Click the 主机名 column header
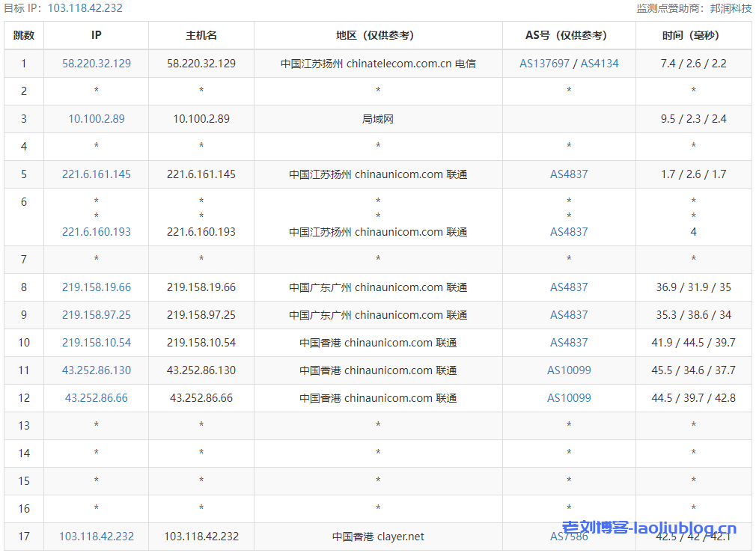This screenshot has height=556, width=756. [x=201, y=35]
